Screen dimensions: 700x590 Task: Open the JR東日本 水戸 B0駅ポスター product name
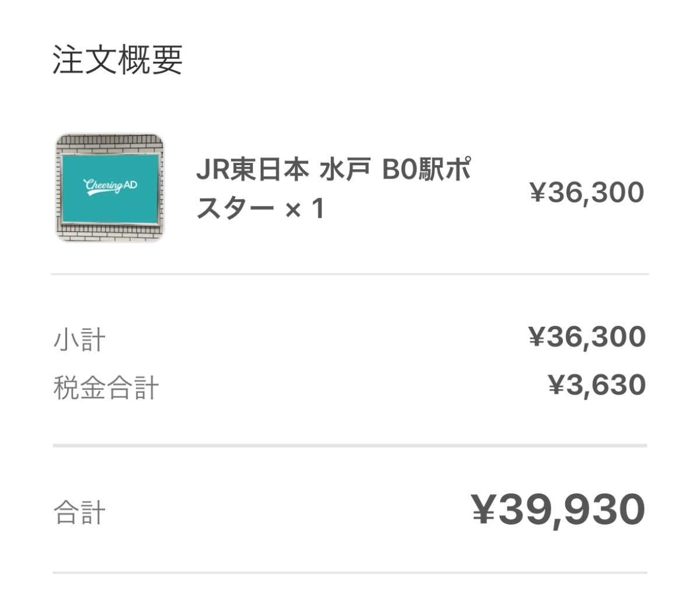coord(334,189)
